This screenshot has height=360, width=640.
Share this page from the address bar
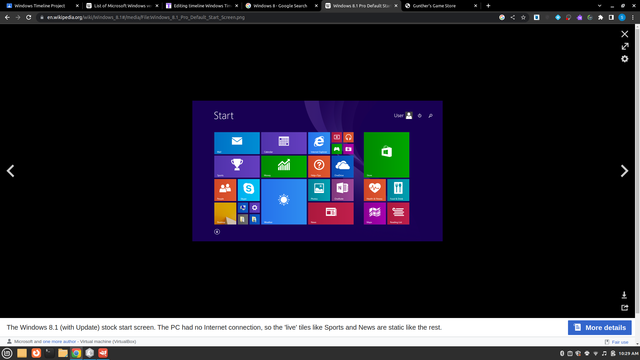tap(513, 18)
